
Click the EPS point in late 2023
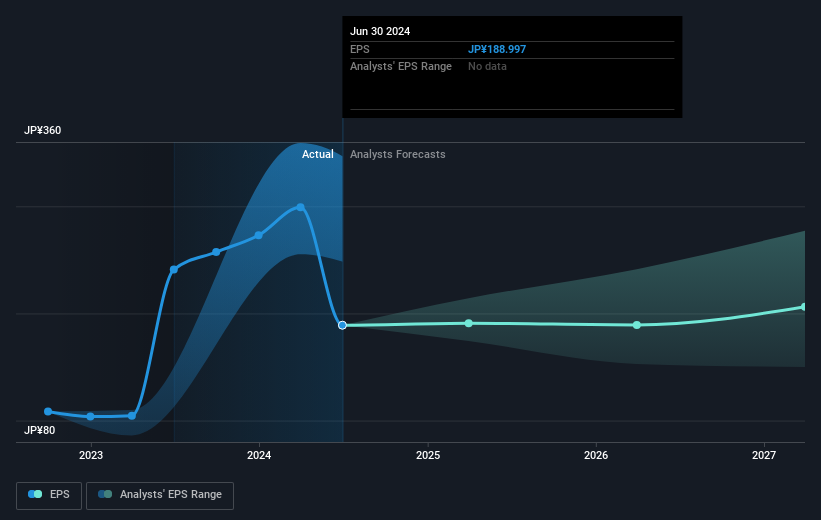(216, 252)
